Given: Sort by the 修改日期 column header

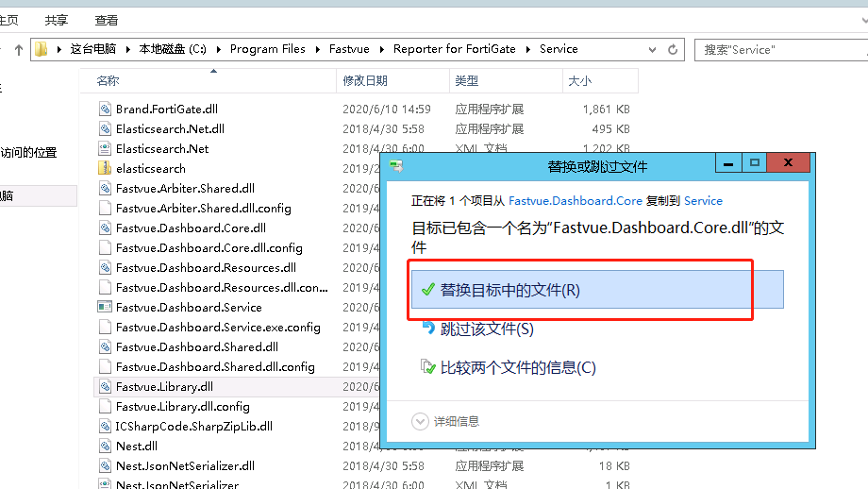Looking at the screenshot, I should coord(393,81).
